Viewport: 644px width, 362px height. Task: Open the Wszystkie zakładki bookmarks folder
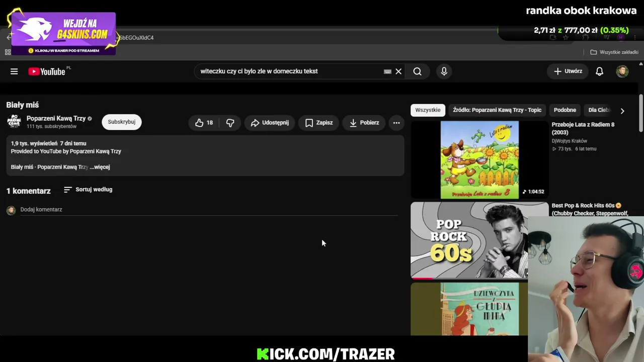(614, 52)
